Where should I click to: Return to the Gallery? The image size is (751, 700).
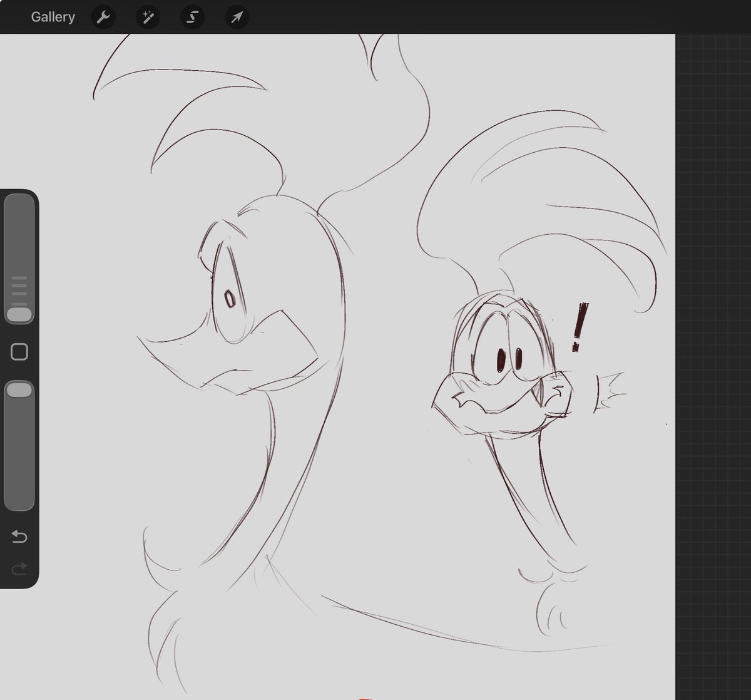[x=53, y=17]
